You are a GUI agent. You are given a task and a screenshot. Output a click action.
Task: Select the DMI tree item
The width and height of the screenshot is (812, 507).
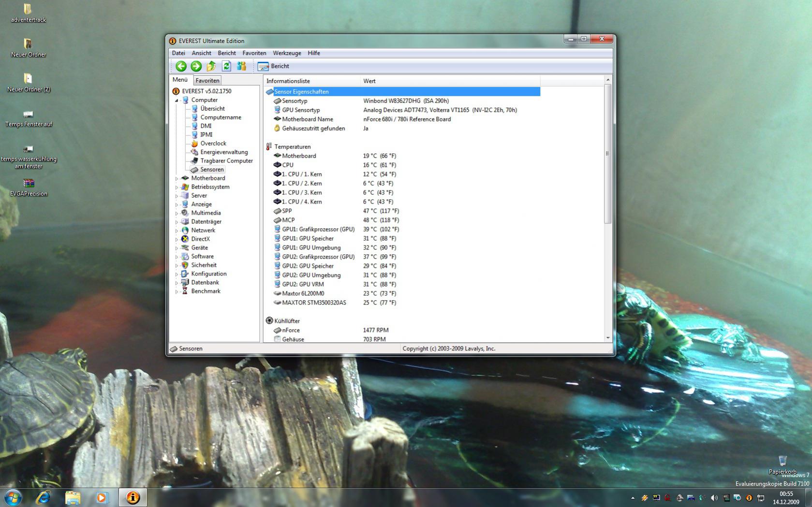coord(206,126)
